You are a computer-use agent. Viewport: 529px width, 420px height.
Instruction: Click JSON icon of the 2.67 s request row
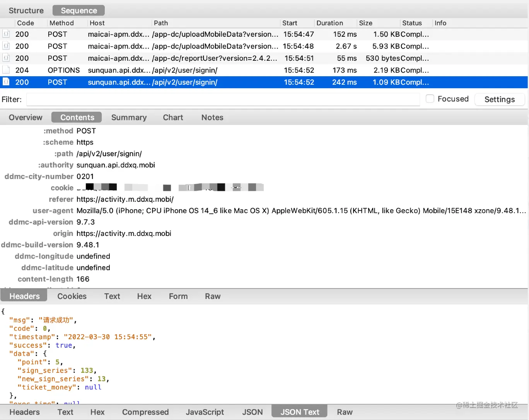[6, 46]
